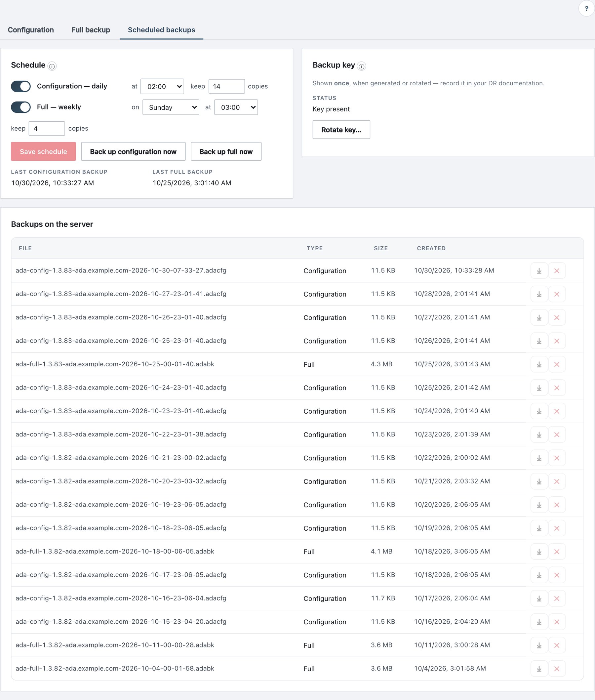This screenshot has height=700, width=595.
Task: Delete full backup 2026-10-25-00-01-40.adabk
Action: (x=557, y=364)
